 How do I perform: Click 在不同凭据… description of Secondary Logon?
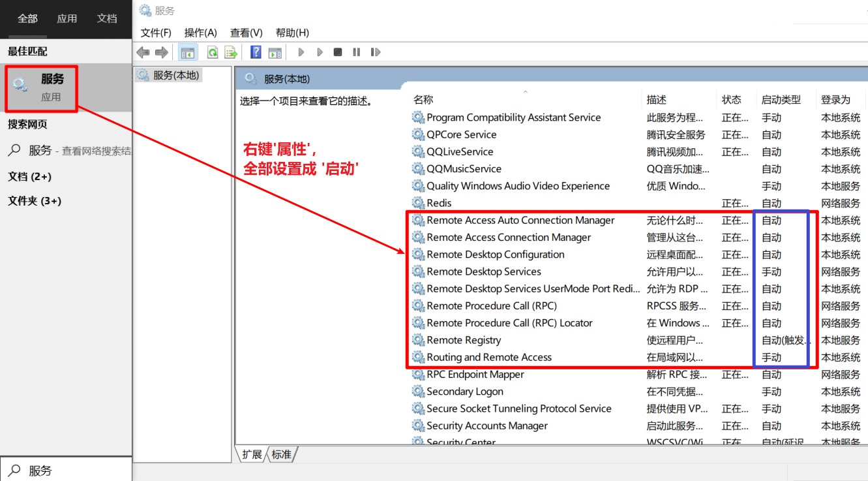click(675, 392)
